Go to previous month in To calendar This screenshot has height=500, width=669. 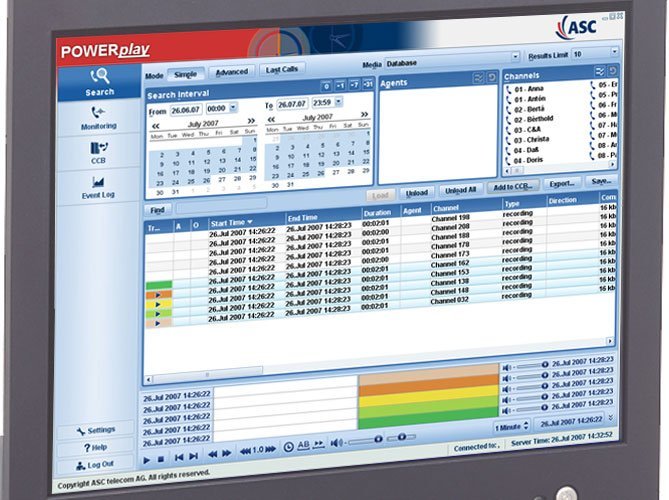click(x=271, y=119)
